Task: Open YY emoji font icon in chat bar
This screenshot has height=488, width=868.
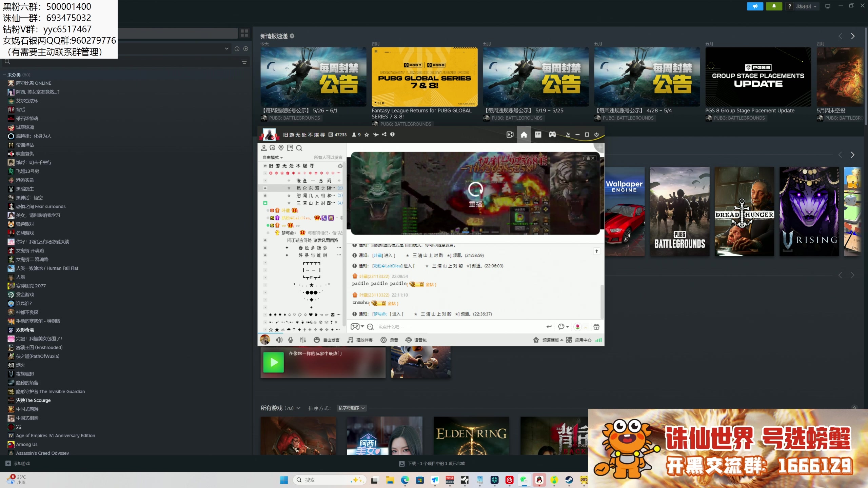Action: pyautogui.click(x=370, y=327)
